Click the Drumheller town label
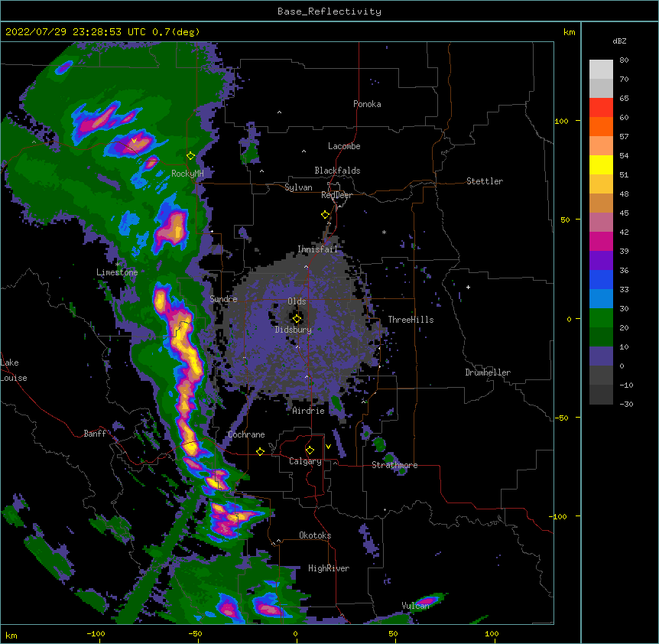Image resolution: width=659 pixels, height=644 pixels. (488, 372)
